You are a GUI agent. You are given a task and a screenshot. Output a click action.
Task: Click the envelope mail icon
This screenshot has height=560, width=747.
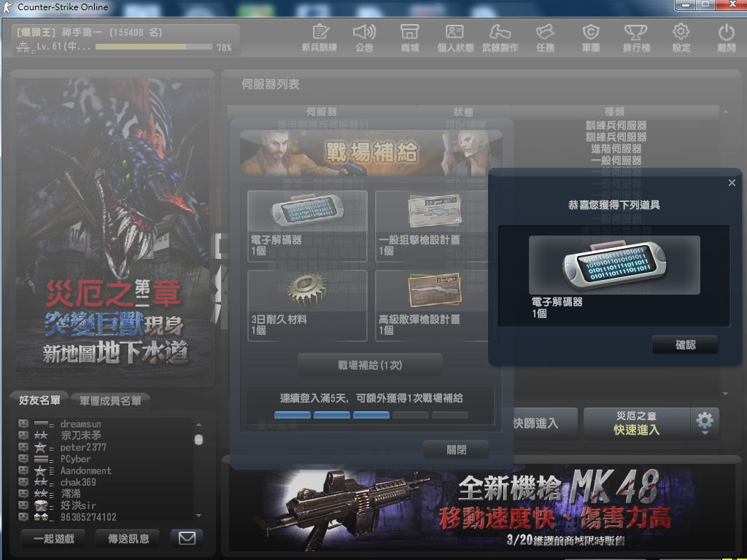click(187, 538)
